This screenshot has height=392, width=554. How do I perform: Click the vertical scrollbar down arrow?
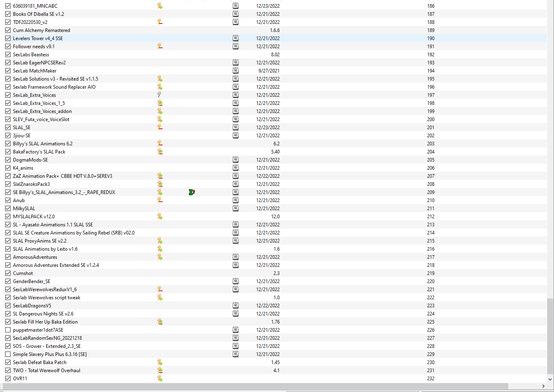(550, 379)
